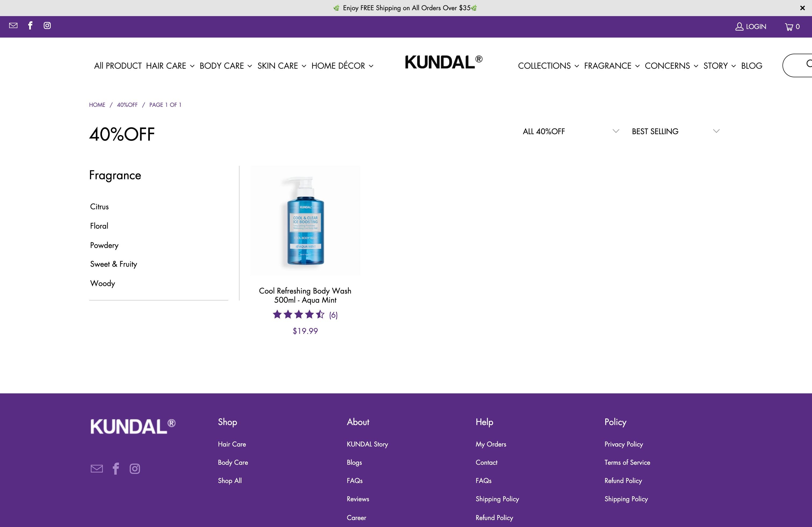Open All PRODUCT menu item
This screenshot has height=527, width=812.
point(118,66)
